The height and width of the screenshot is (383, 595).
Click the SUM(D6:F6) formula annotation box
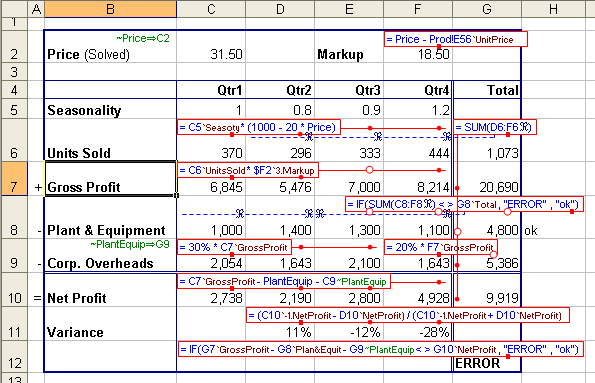[x=495, y=127]
